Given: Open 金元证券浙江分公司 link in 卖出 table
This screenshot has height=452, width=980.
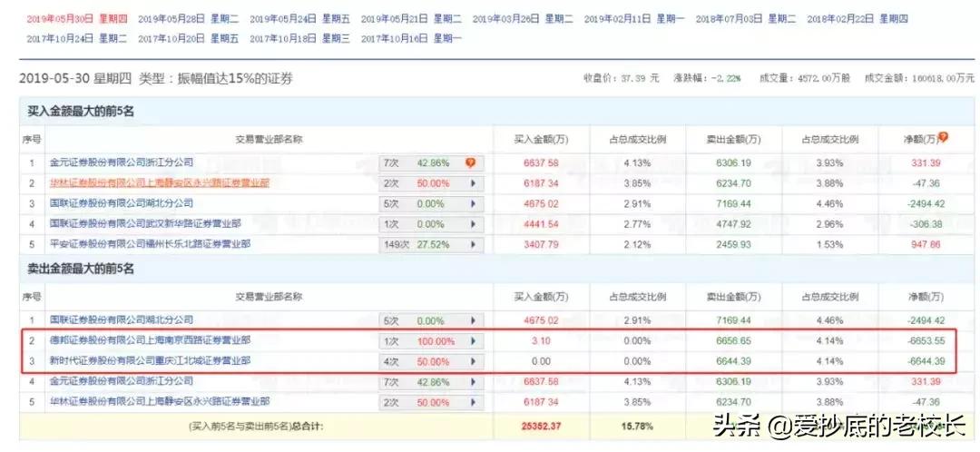Looking at the screenshot, I should point(122,381).
